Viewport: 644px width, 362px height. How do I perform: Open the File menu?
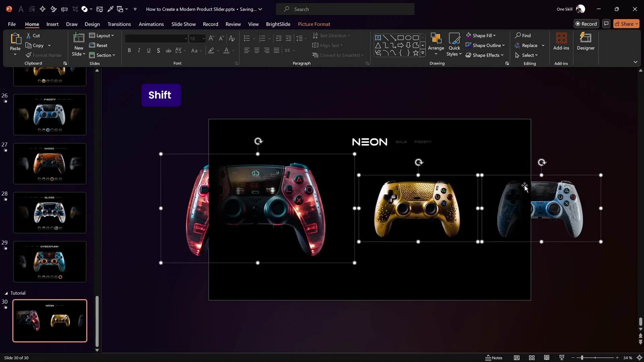pyautogui.click(x=12, y=24)
